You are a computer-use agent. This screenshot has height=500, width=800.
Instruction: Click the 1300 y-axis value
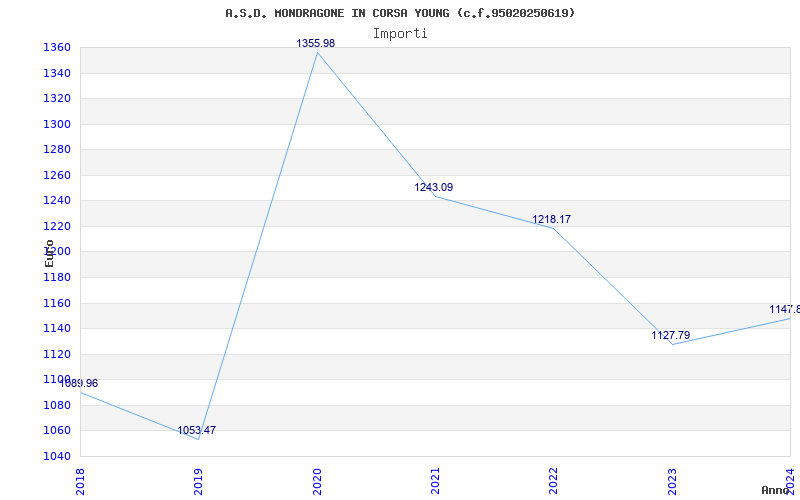(x=57, y=124)
